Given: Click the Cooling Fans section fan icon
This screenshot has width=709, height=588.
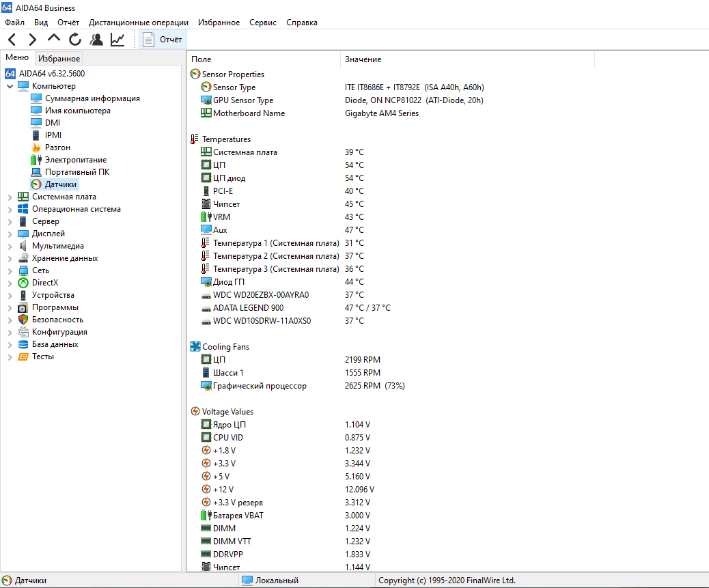Looking at the screenshot, I should (195, 347).
